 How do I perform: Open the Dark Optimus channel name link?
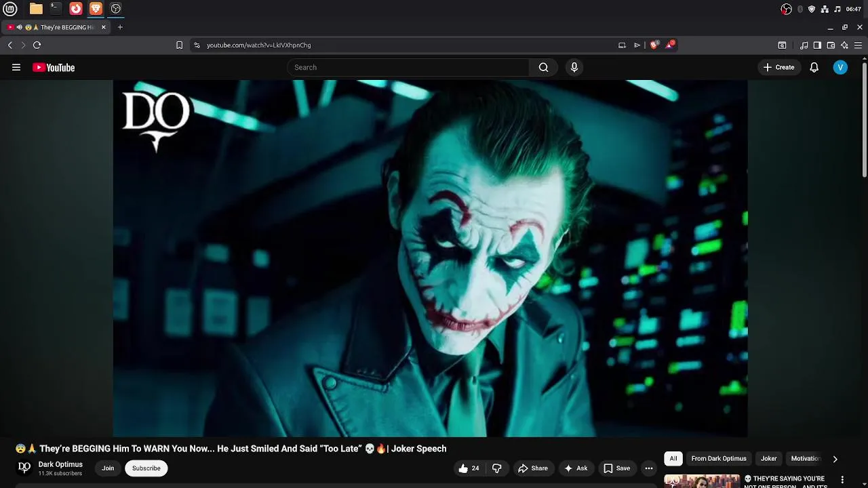tap(60, 464)
